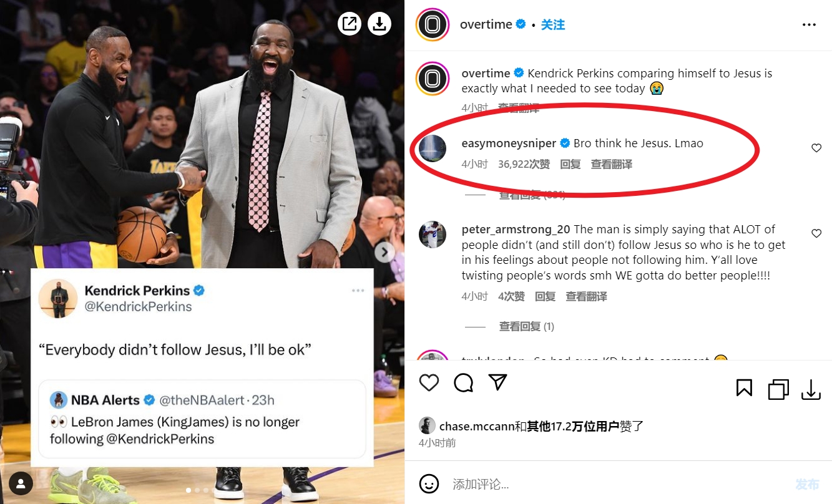832x504 pixels.
Task: Like easymoneysniper's comment heart
Action: (816, 148)
